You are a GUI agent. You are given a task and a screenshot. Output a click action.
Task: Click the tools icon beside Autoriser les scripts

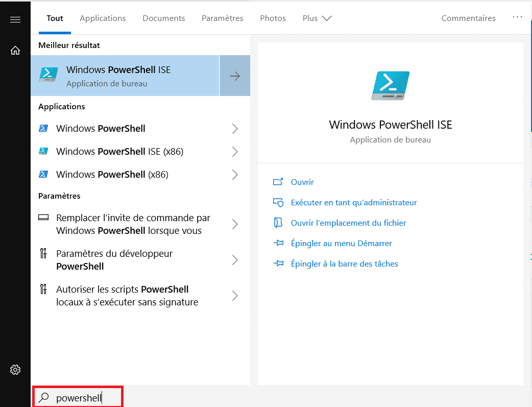(43, 289)
